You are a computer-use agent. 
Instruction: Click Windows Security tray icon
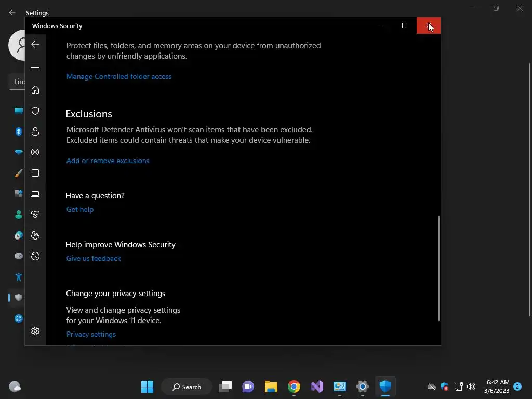445,387
